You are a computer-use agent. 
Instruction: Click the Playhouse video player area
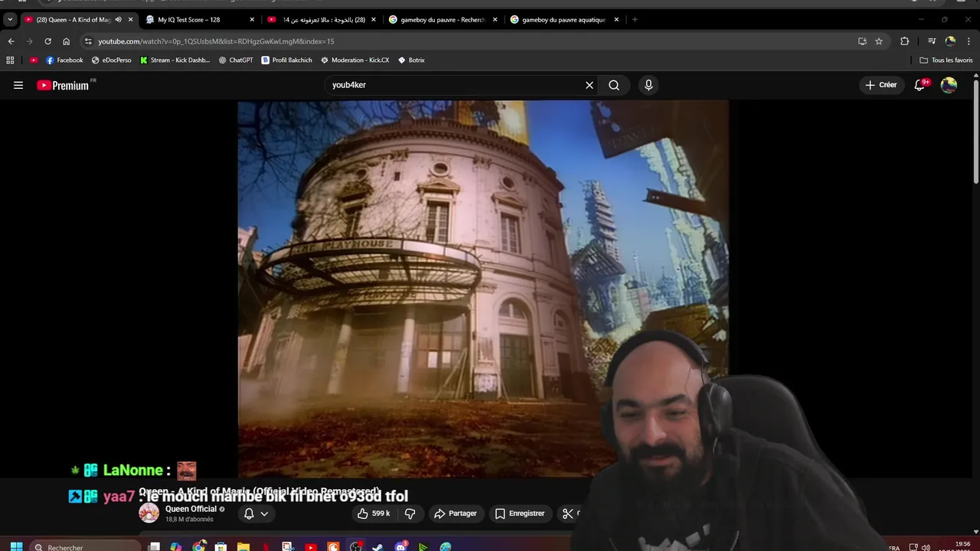click(x=482, y=289)
